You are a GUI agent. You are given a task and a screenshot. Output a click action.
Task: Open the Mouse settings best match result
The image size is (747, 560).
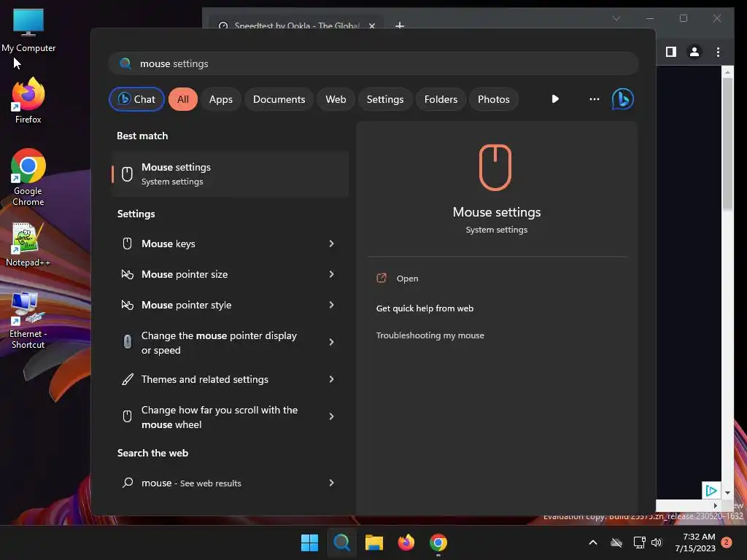[x=230, y=174]
